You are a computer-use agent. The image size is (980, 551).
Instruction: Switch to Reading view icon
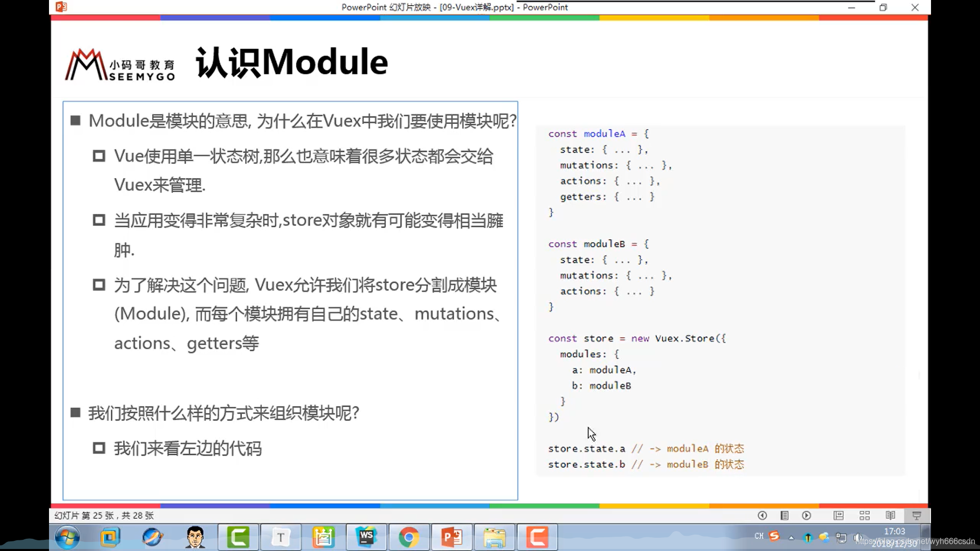pyautogui.click(x=890, y=515)
